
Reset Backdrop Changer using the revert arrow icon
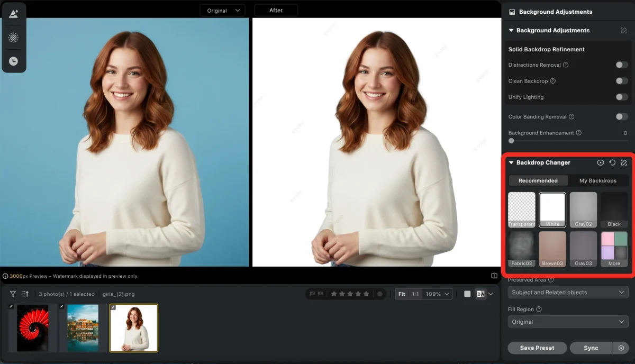click(612, 162)
